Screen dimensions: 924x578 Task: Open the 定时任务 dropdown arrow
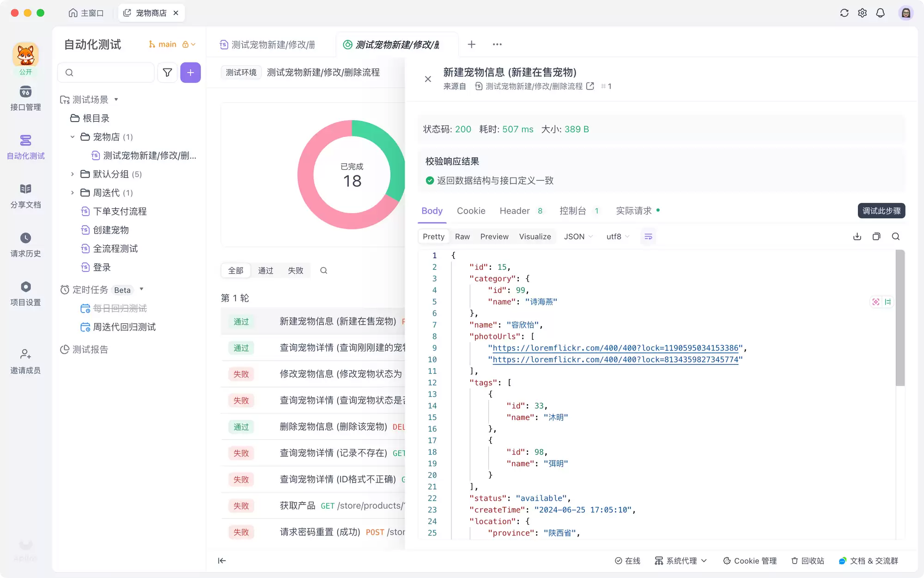pyautogui.click(x=141, y=289)
